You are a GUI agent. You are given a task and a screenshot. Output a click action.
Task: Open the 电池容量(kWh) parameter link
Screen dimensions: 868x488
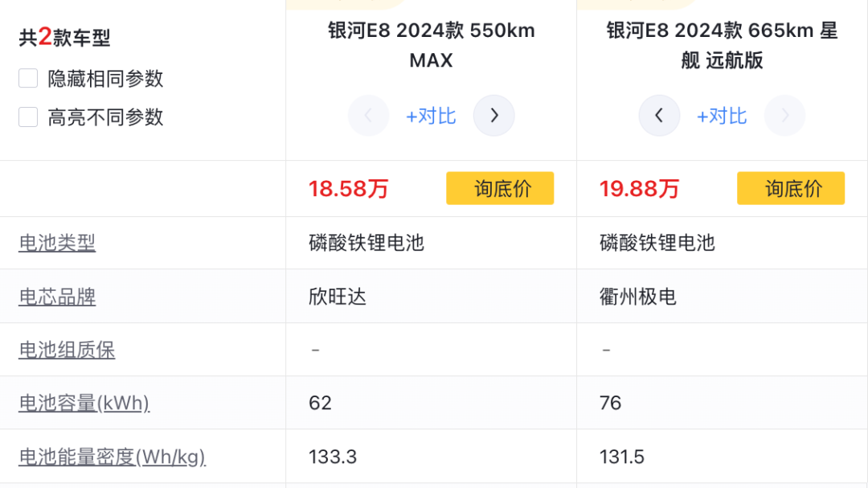tap(84, 404)
